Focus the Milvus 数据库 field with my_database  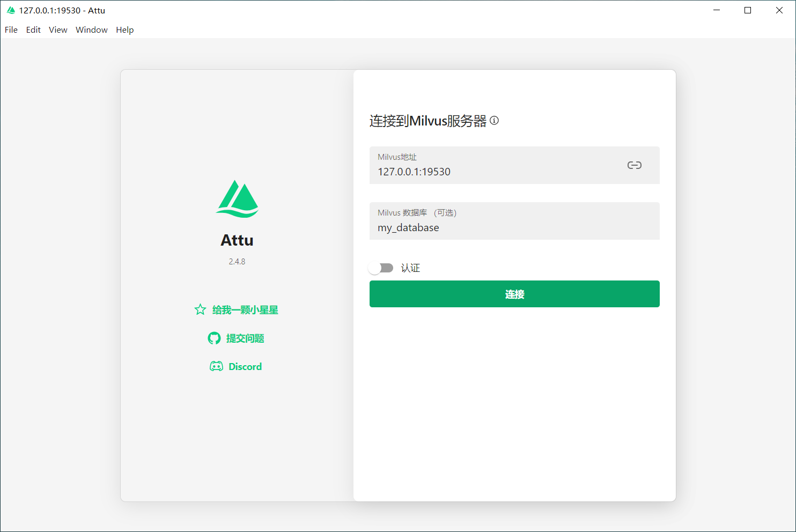(x=514, y=221)
